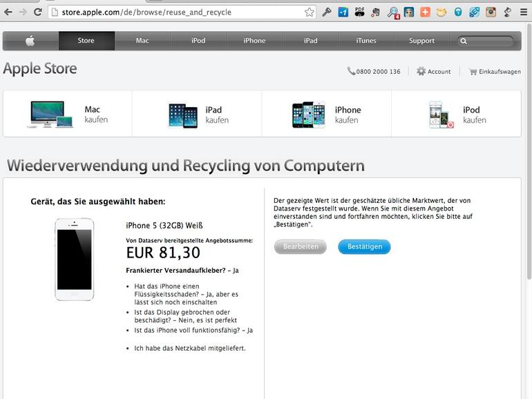Open the Account link
Screen dimensions: 532x399
pyautogui.click(x=439, y=72)
